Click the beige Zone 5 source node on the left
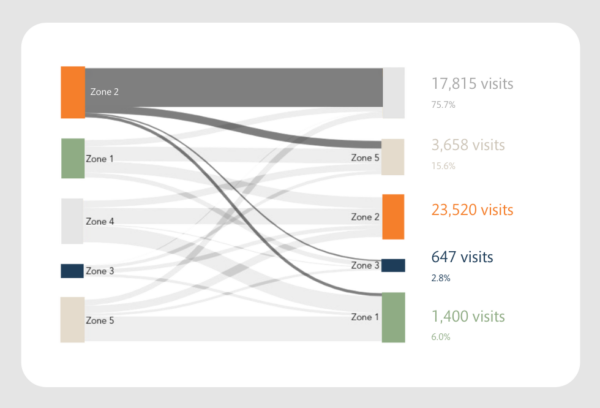Screen dimensions: 600x408 [72, 320]
